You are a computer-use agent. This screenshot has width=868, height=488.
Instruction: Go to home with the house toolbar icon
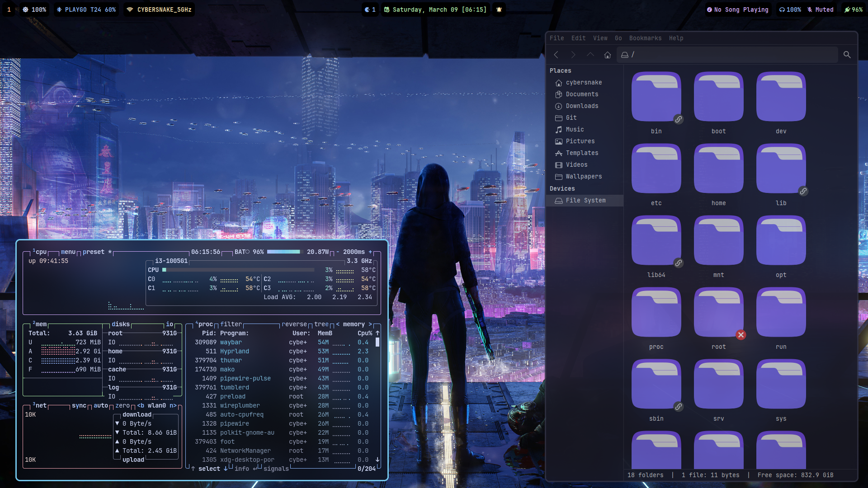(x=608, y=55)
